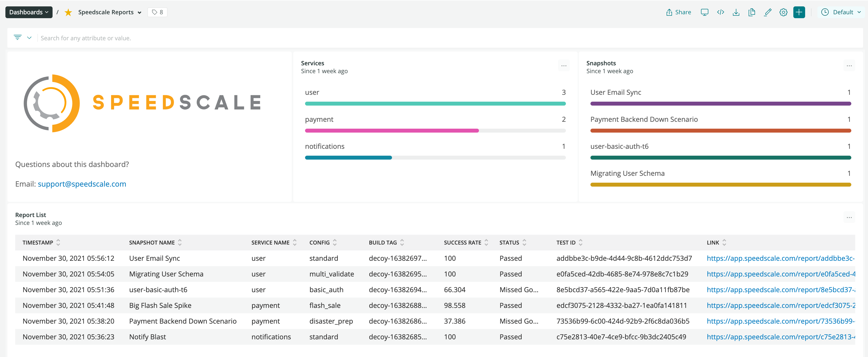This screenshot has height=357, width=868.
Task: Expand Speedscale Reports name dropdown
Action: pyautogui.click(x=140, y=13)
